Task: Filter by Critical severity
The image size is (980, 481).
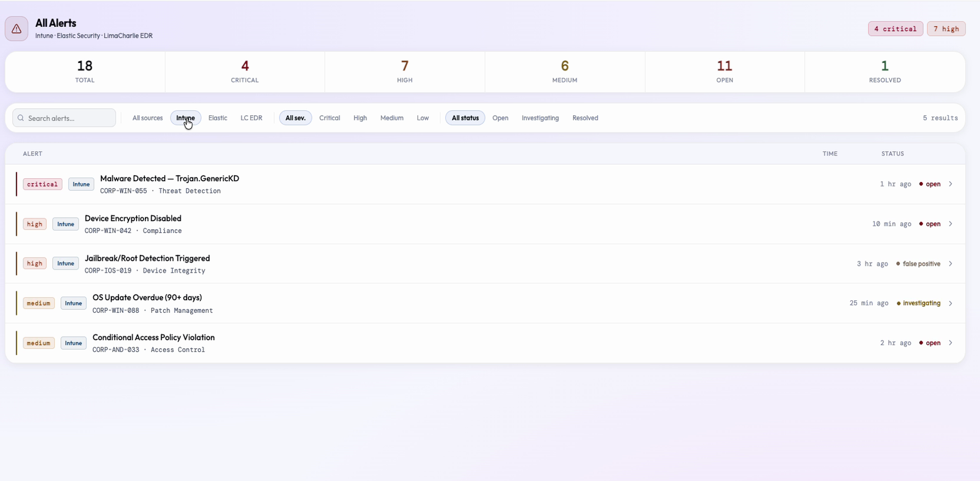Action: 329,118
